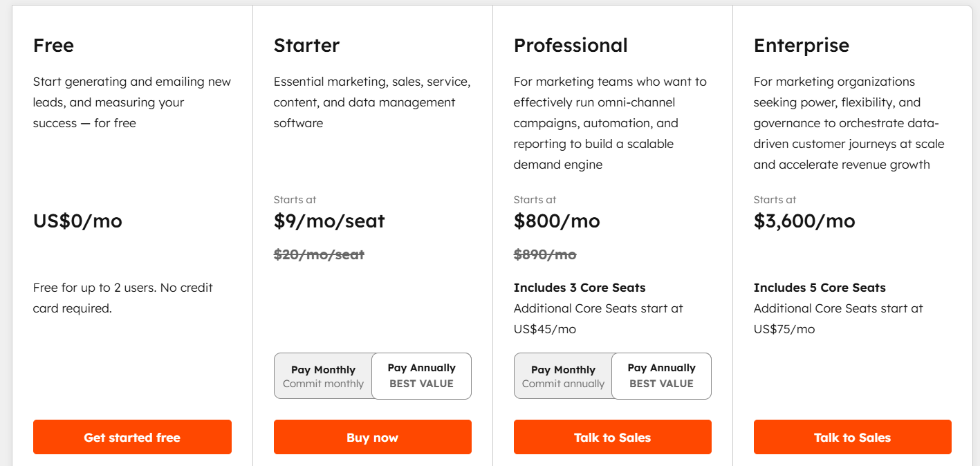This screenshot has height=466, width=980.
Task: Click the Buy now button
Action: [x=372, y=437]
